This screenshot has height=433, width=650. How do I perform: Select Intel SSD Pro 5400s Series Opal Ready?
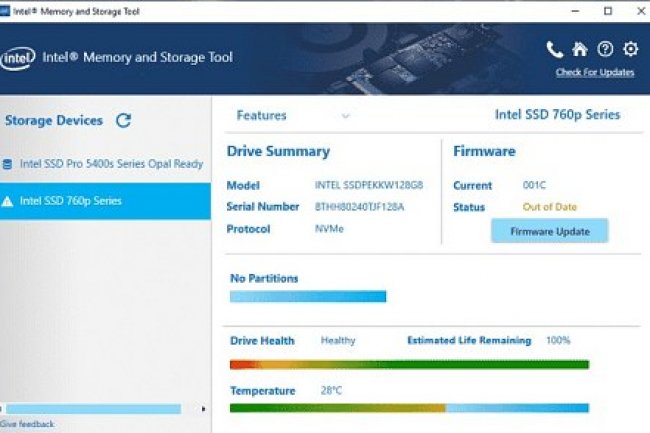click(x=105, y=164)
